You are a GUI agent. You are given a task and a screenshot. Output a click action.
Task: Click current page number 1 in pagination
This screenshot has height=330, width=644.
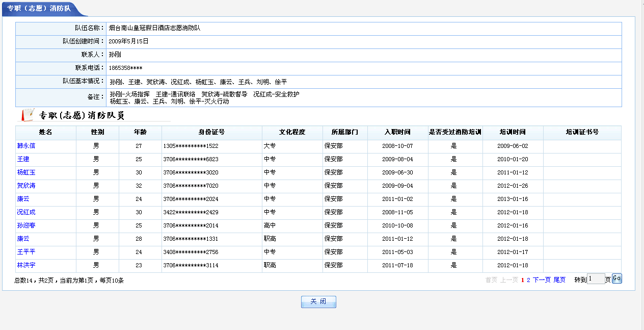[x=523, y=280]
